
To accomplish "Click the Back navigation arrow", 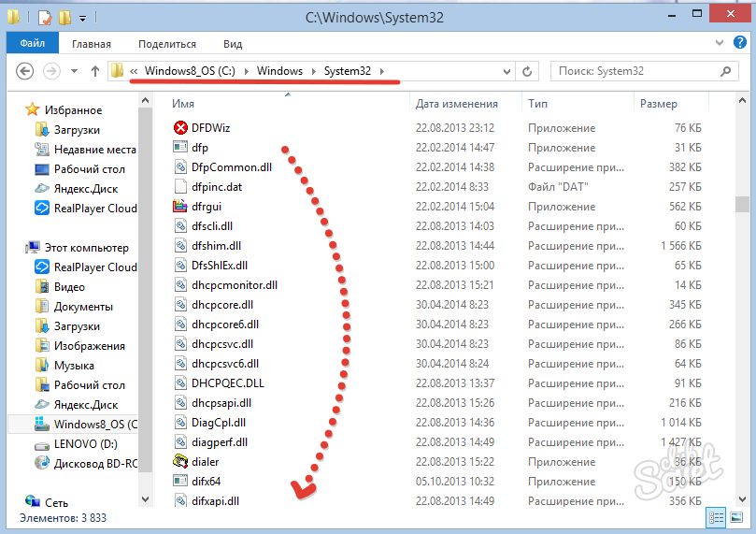I will coord(24,71).
